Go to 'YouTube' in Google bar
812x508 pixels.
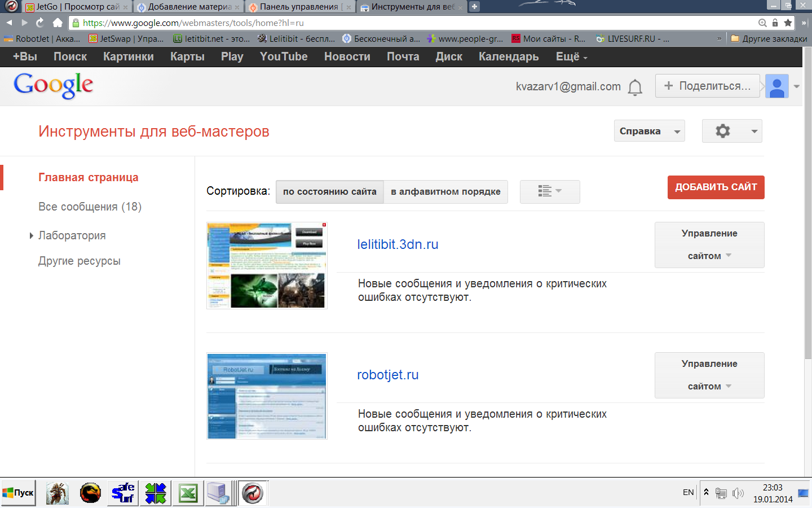tap(284, 57)
